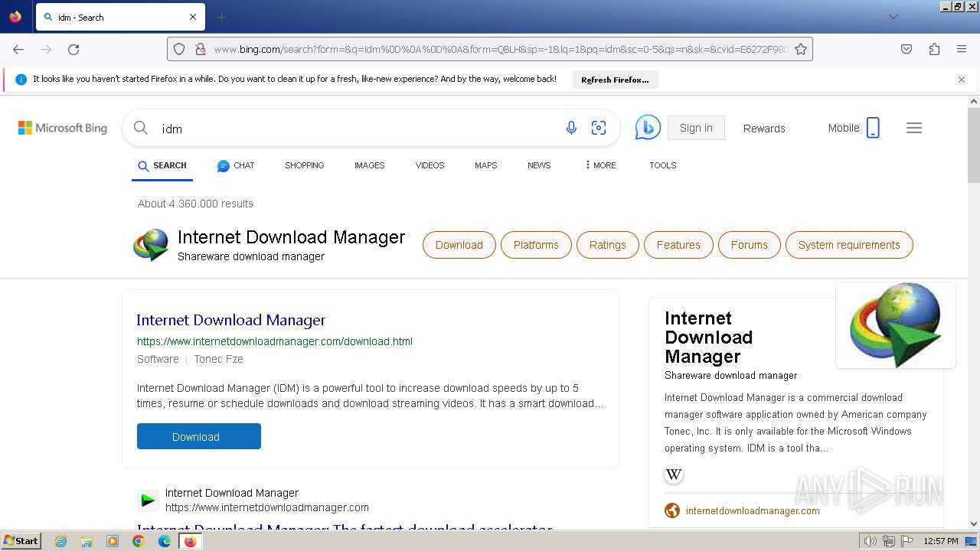The width and height of the screenshot is (980, 551).
Task: Click the search magnifier icon in Bing box
Action: 141,128
